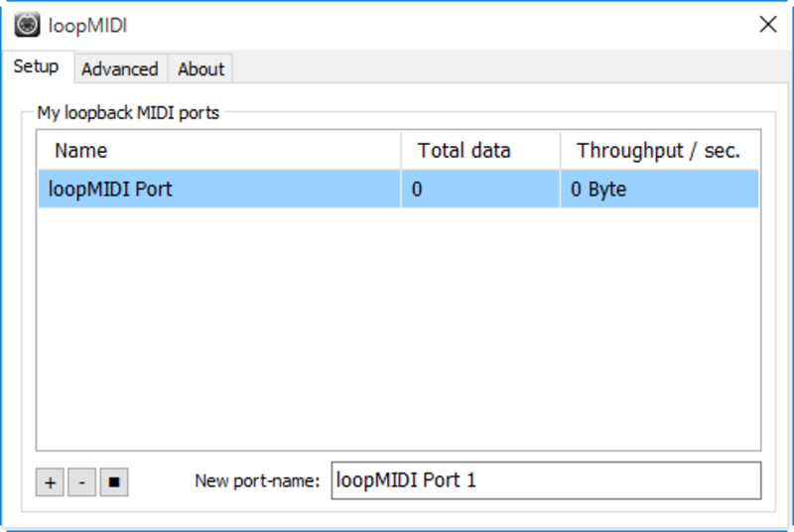
Task: Click the 0 Byte throughput cell
Action: click(x=598, y=189)
